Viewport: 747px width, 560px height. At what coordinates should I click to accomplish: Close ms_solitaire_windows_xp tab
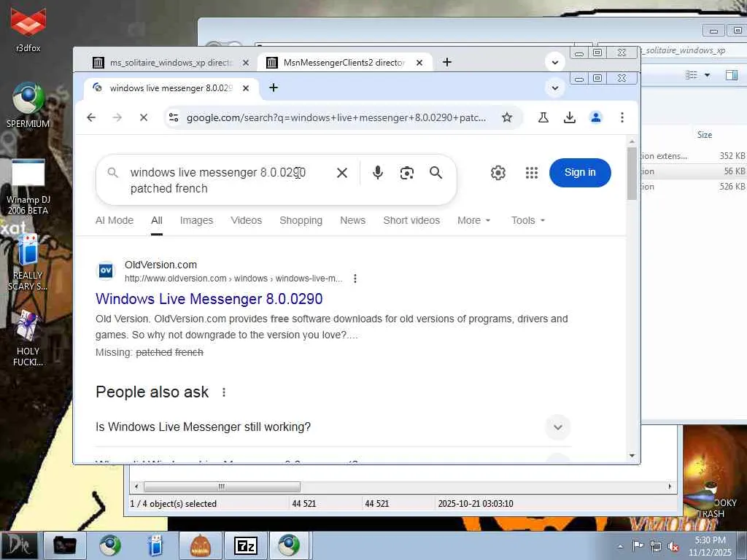pos(245,63)
